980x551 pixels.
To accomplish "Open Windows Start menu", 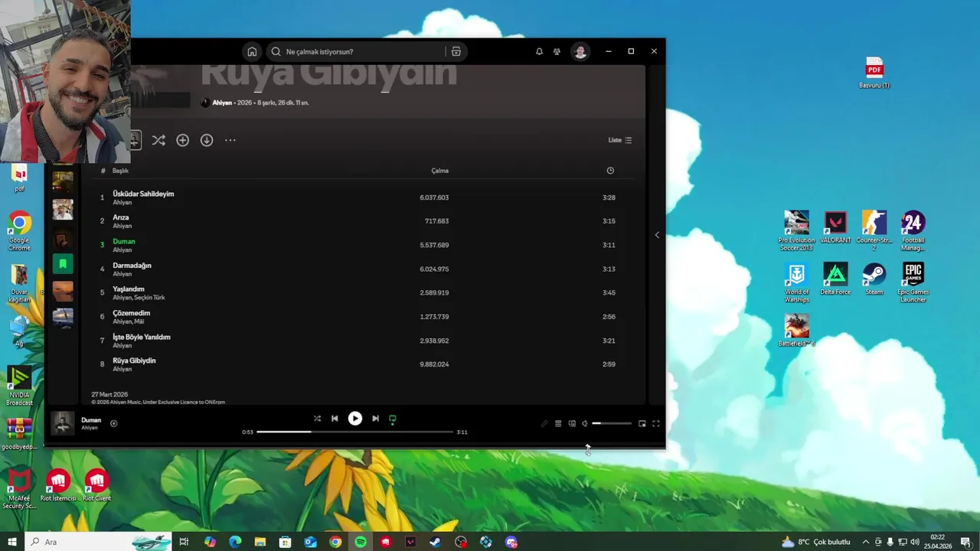I will click(x=12, y=542).
